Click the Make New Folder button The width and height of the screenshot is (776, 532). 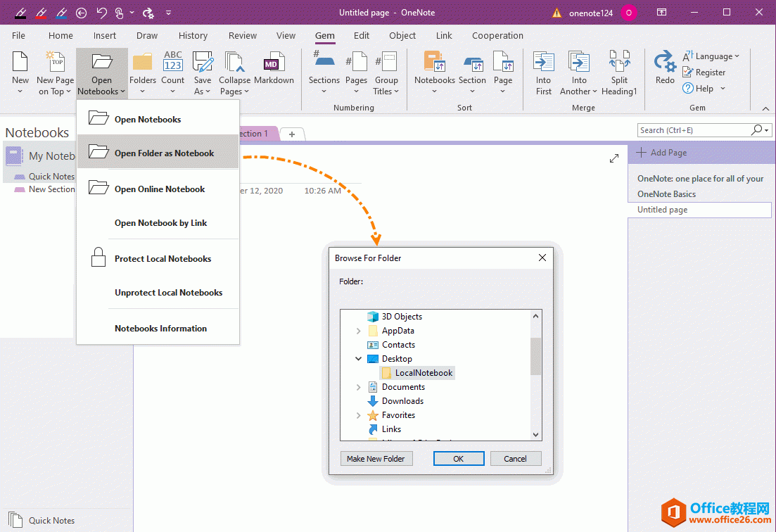376,459
